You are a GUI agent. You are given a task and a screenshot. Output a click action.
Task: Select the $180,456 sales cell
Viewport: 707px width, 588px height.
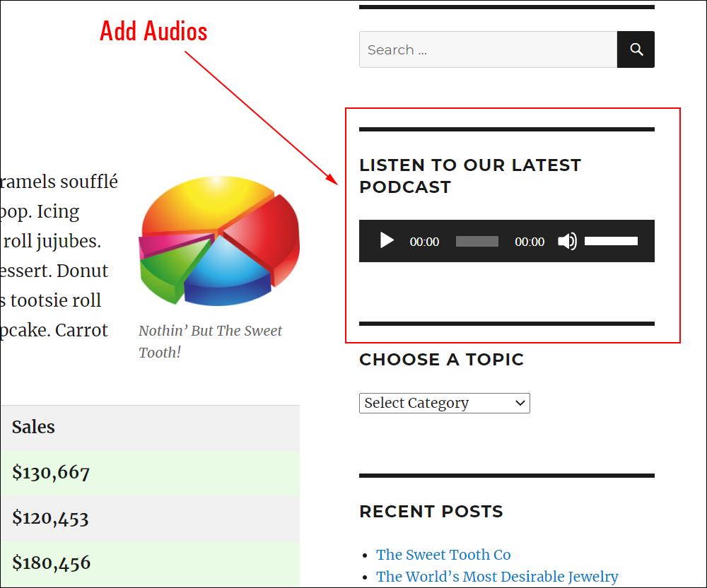tap(150, 564)
